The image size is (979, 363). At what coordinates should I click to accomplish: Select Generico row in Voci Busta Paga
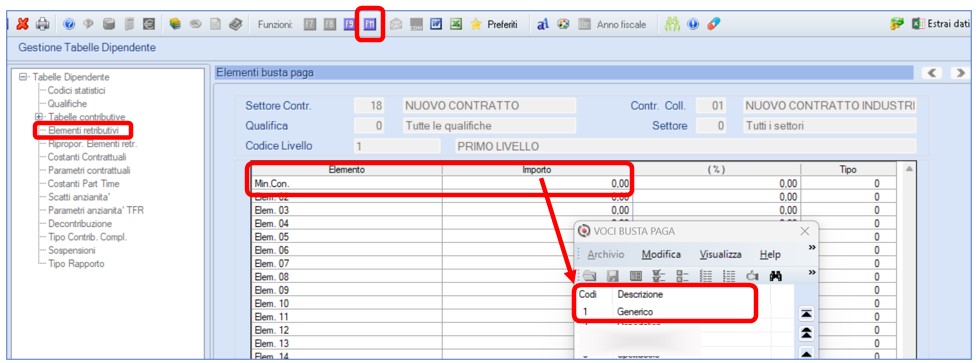click(x=666, y=312)
